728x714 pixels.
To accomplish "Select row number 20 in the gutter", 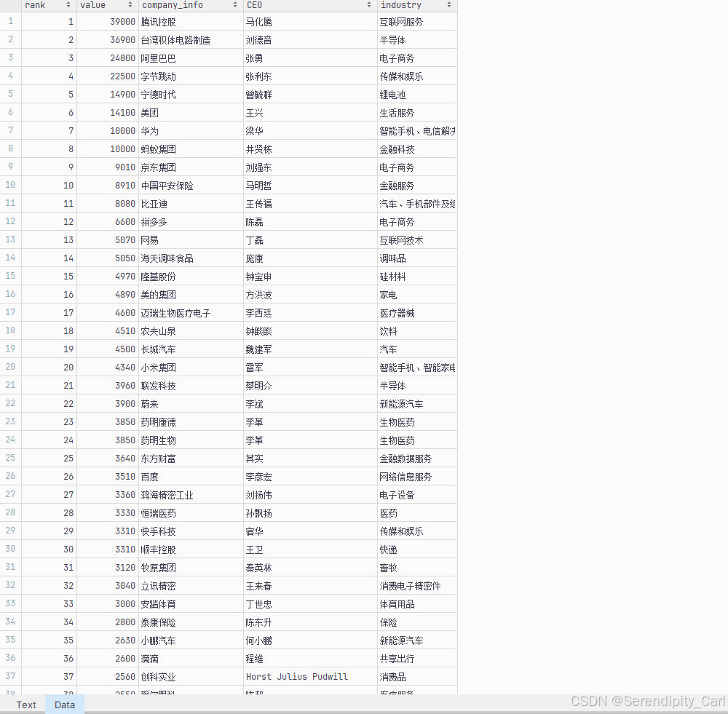I will pyautogui.click(x=11, y=367).
